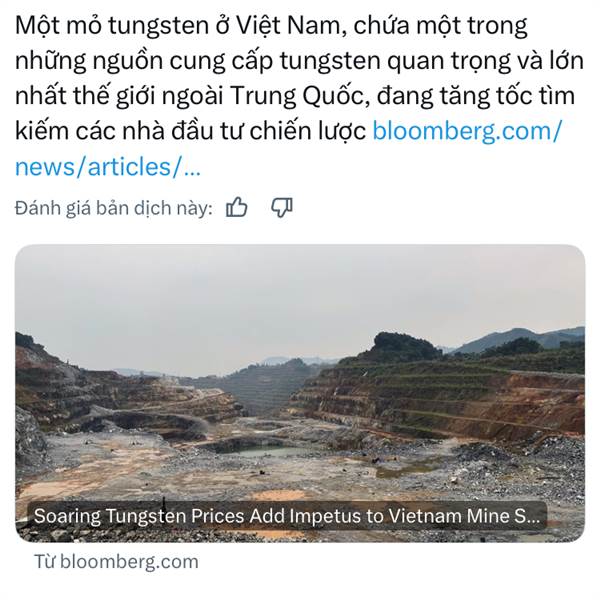Rate the translation with thumbs down

[282, 208]
